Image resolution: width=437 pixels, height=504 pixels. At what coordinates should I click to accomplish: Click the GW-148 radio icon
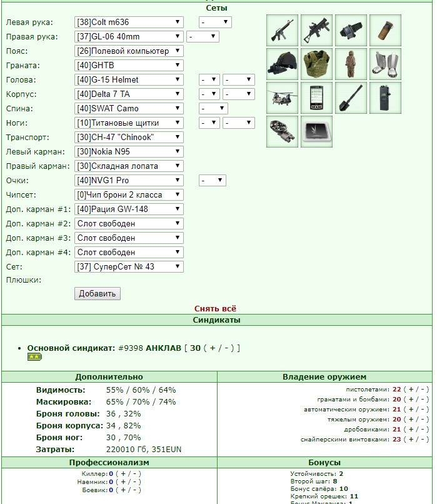[385, 98]
